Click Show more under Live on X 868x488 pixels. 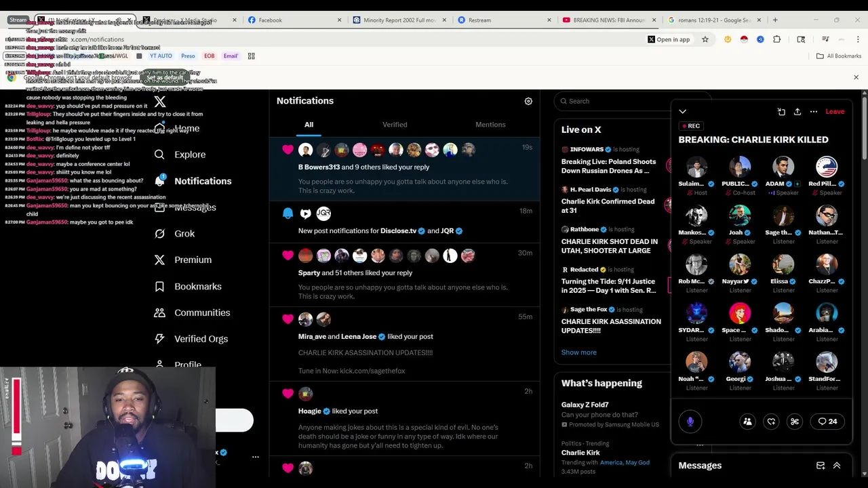578,352
